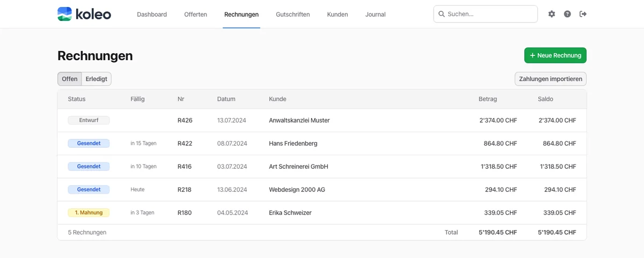Click the Kunde column header
Viewport: 644px width, 258px height.
coord(277,99)
